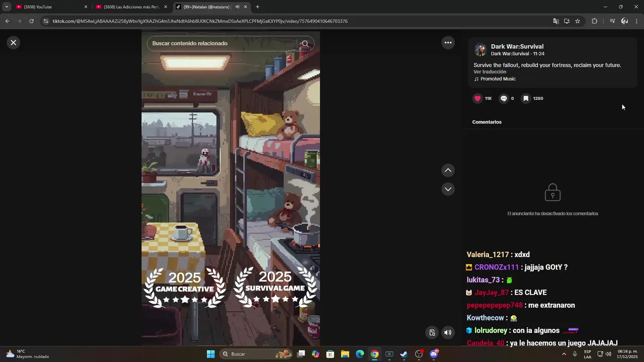This screenshot has height=362, width=644.
Task: Click the taskbar Buscar search box
Action: click(257, 354)
